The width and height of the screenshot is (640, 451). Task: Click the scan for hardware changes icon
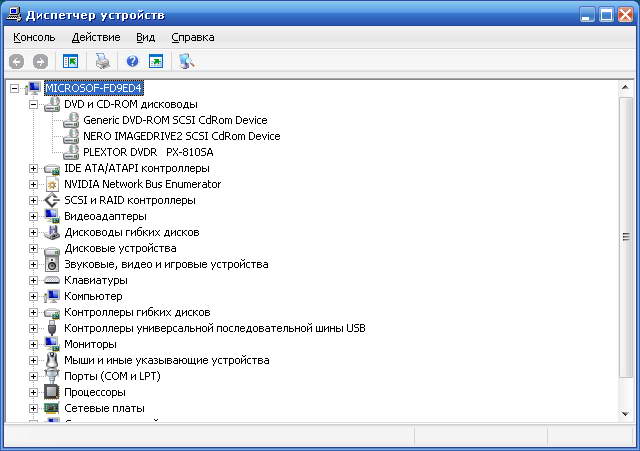click(x=186, y=61)
